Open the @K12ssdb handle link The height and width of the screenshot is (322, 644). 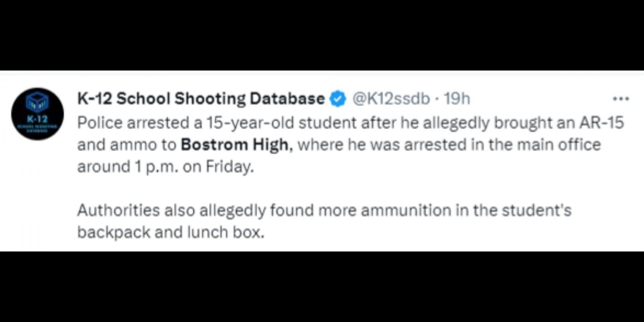pos(391,99)
